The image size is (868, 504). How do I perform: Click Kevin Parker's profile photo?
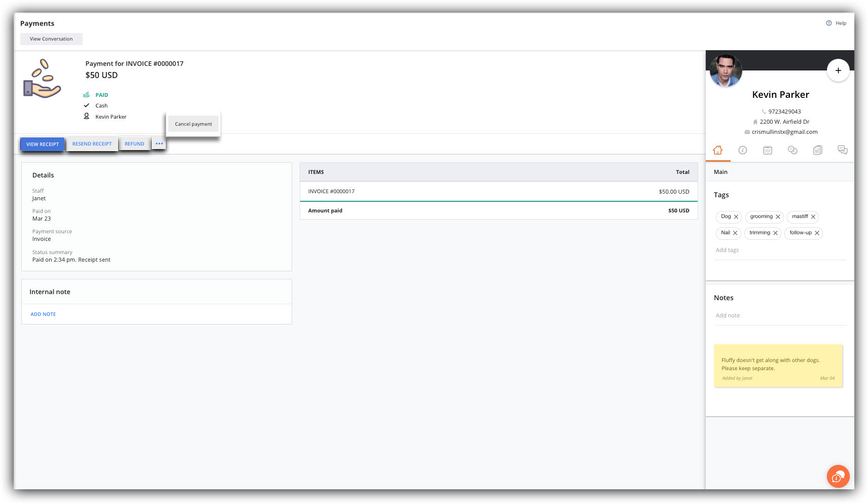[x=726, y=70]
